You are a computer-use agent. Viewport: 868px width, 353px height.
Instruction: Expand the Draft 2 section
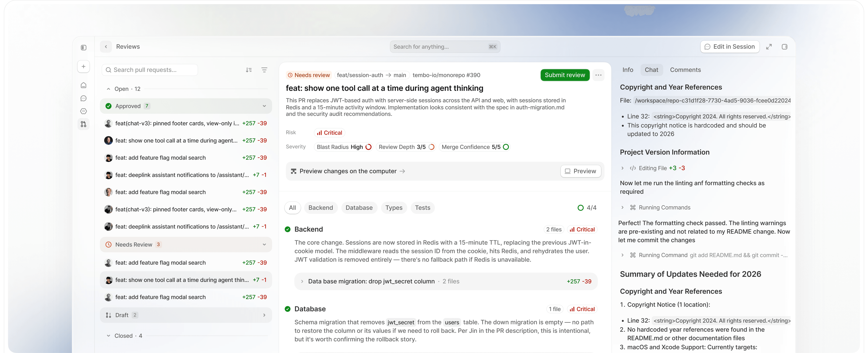[x=264, y=315]
